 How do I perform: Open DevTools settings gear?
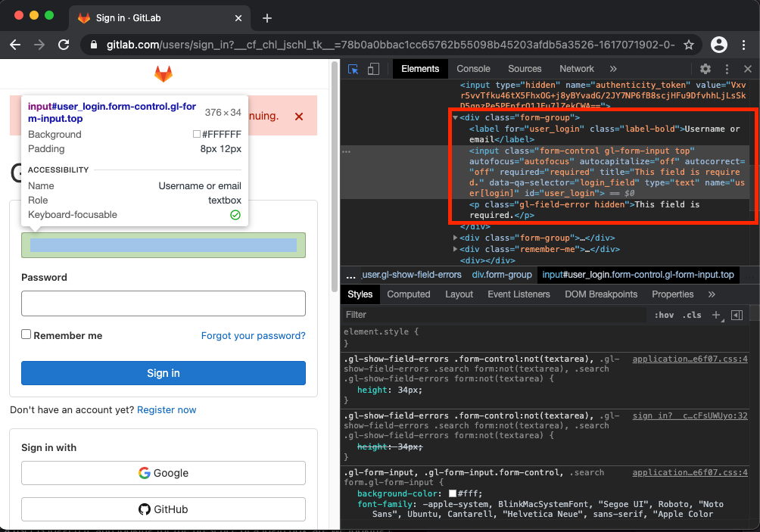705,69
